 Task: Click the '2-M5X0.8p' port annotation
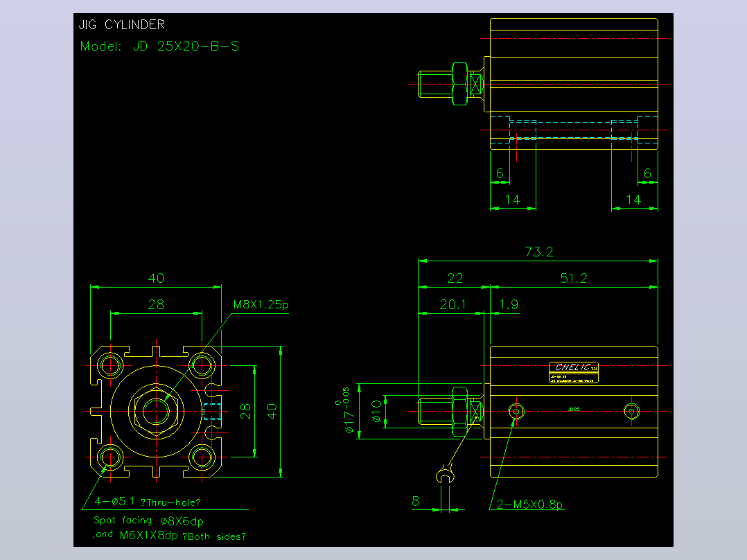pyautogui.click(x=529, y=505)
